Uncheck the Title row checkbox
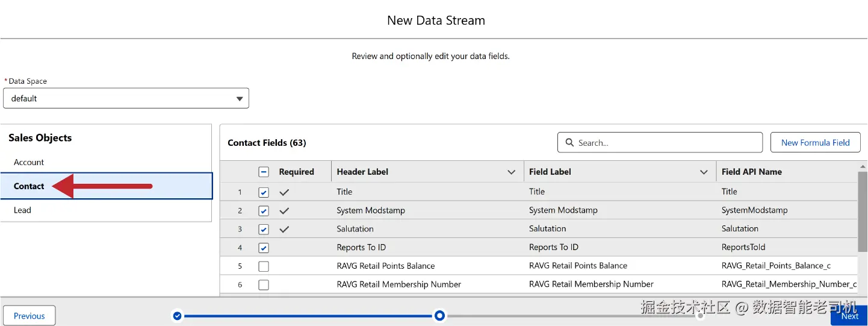The image size is (868, 326). (x=264, y=192)
